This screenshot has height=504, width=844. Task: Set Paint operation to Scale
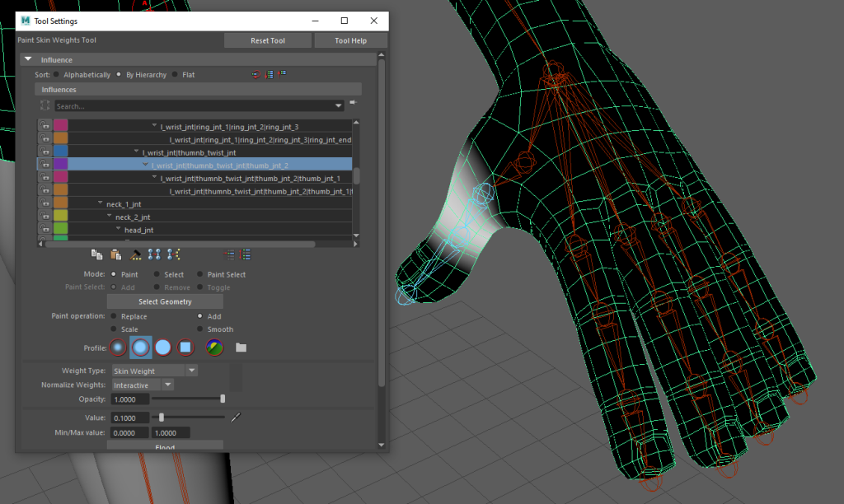[114, 329]
